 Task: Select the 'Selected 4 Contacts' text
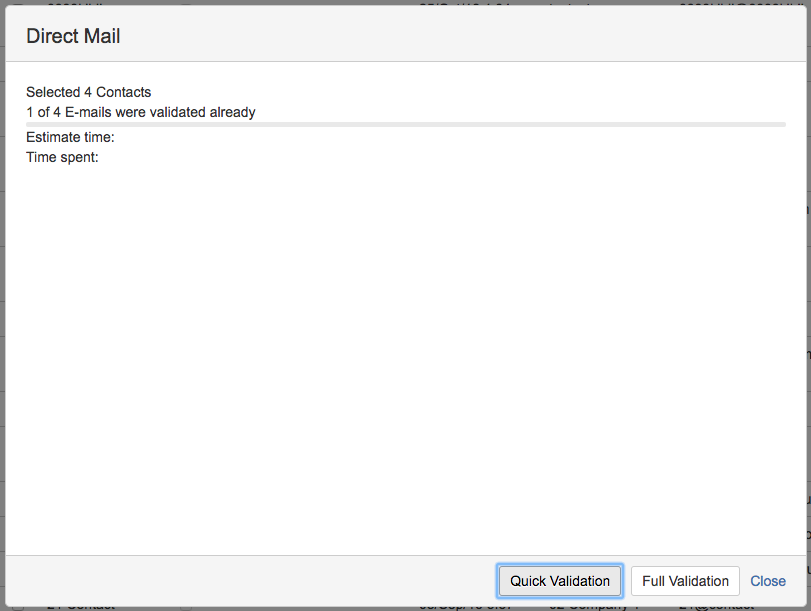point(89,92)
